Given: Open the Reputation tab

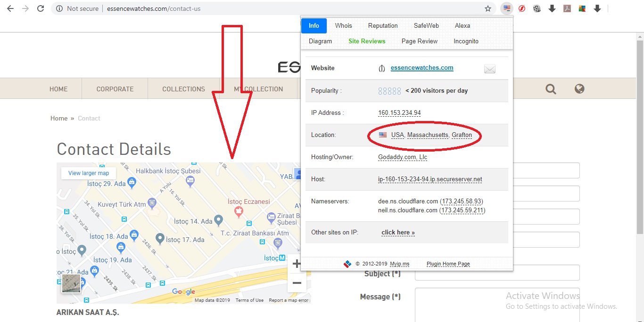Looking at the screenshot, I should click(x=383, y=25).
